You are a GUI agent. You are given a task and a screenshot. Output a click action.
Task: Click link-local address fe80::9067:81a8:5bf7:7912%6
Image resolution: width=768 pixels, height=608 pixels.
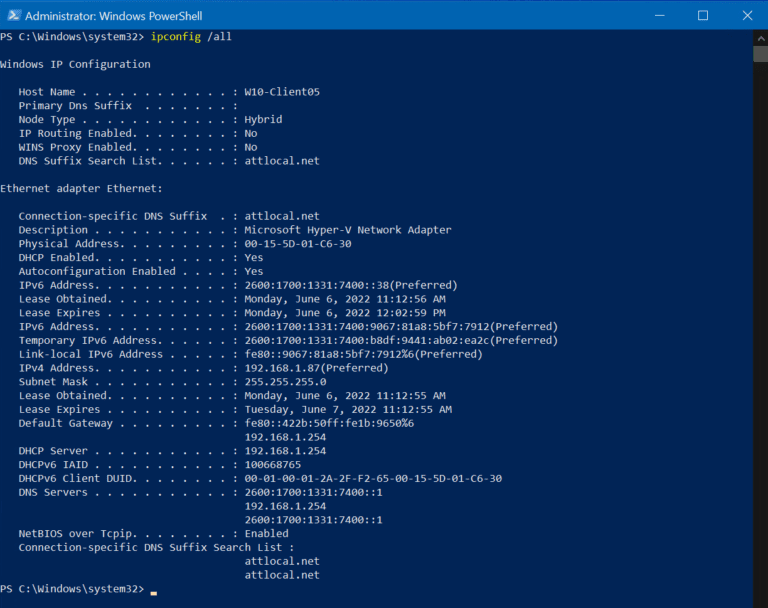[x=363, y=354]
